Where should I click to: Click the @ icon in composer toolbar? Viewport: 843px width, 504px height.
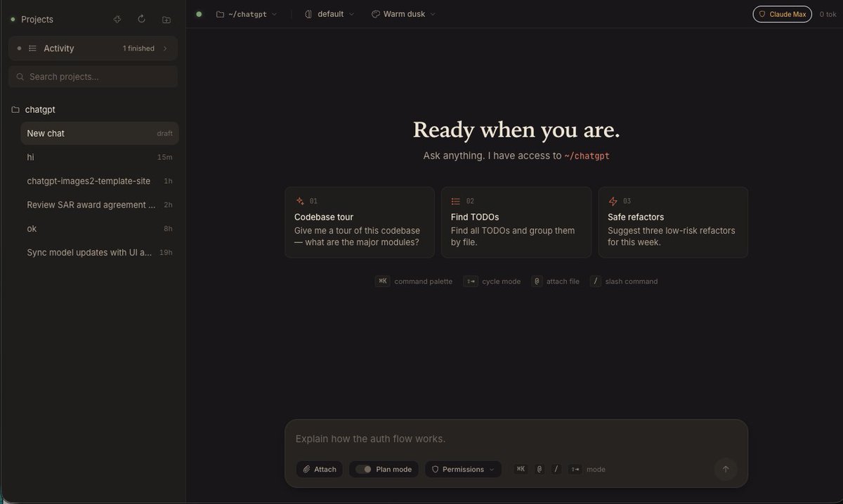click(540, 469)
